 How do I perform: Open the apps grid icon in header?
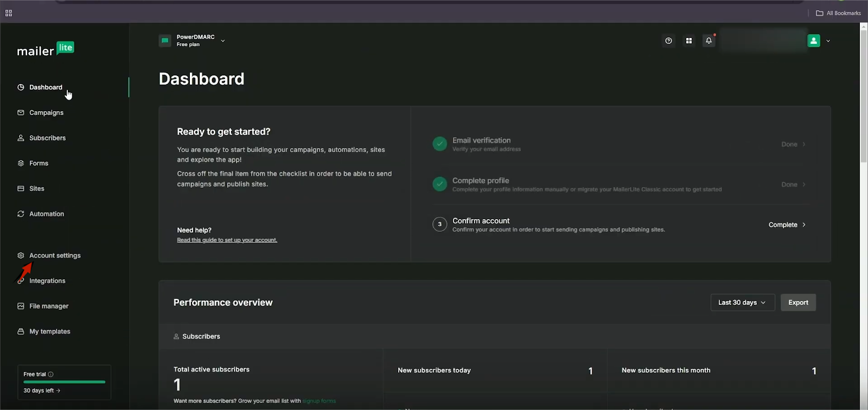(x=689, y=41)
